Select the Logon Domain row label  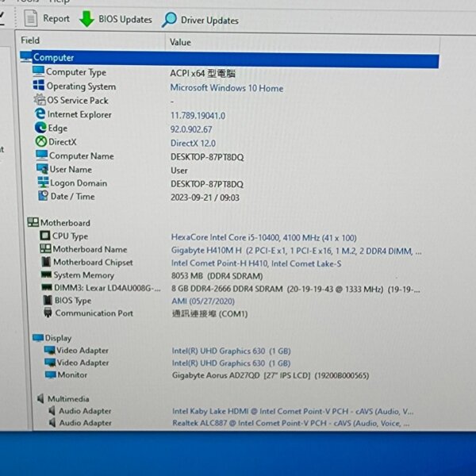[x=79, y=183]
